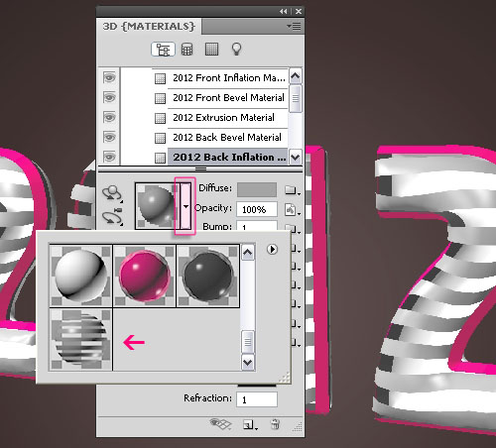Close the 3D Materials panel
496x448 pixels.
tap(299, 11)
